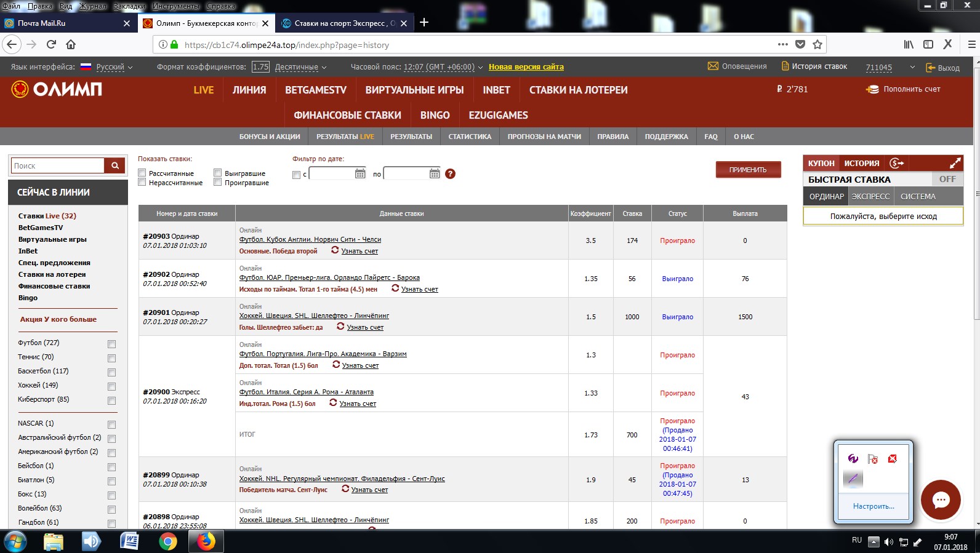Click the История ставок document icon
Viewport: 980px width, 553px height.
785,66
